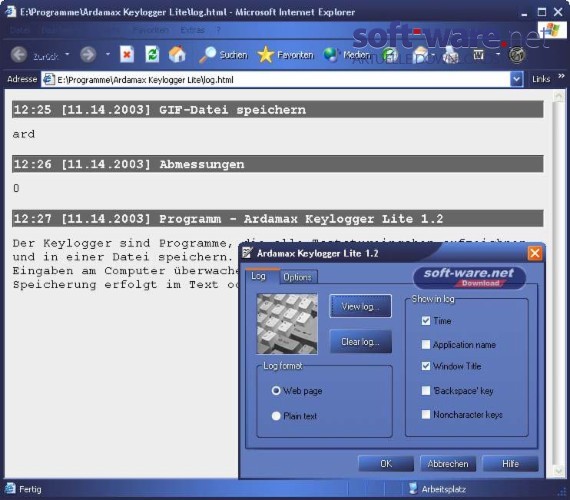Click the 'GIF-Datei speichern' log header
This screenshot has width=570, height=500.
point(278,109)
